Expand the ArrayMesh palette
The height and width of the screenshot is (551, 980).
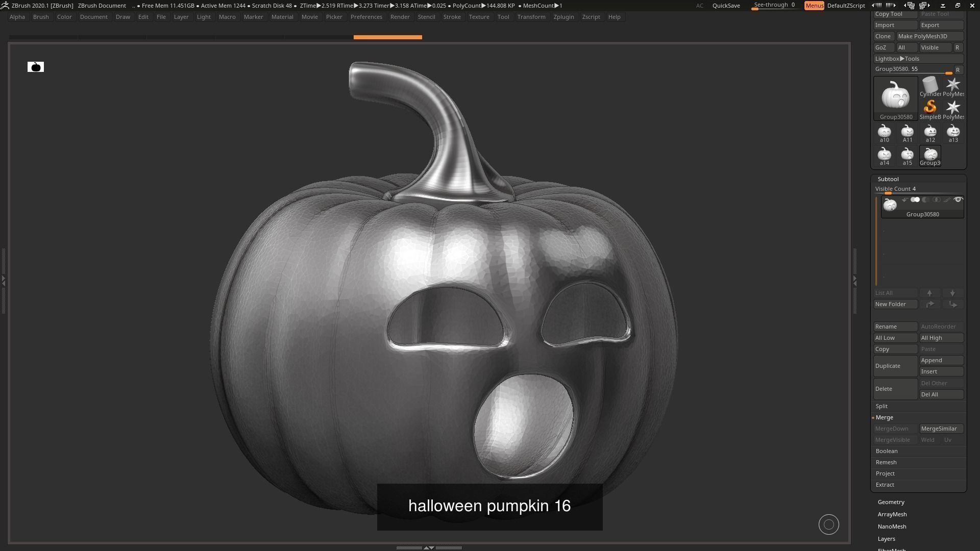(892, 514)
